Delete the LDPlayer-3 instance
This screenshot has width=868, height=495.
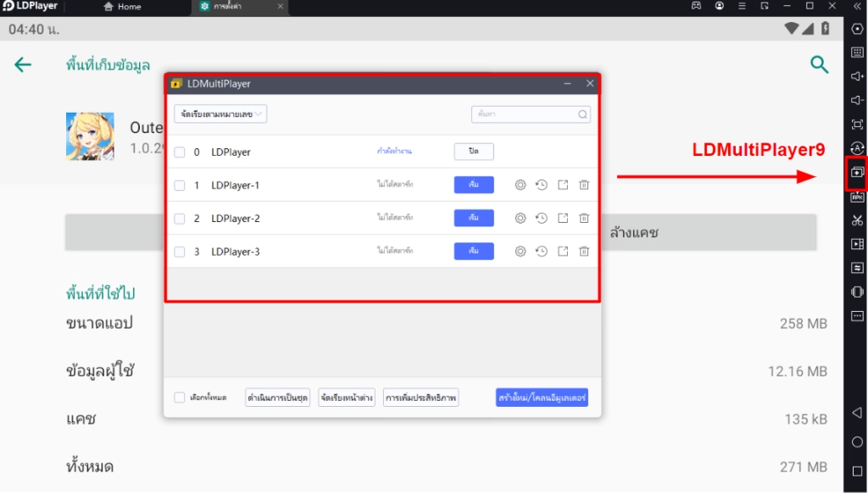click(x=584, y=252)
